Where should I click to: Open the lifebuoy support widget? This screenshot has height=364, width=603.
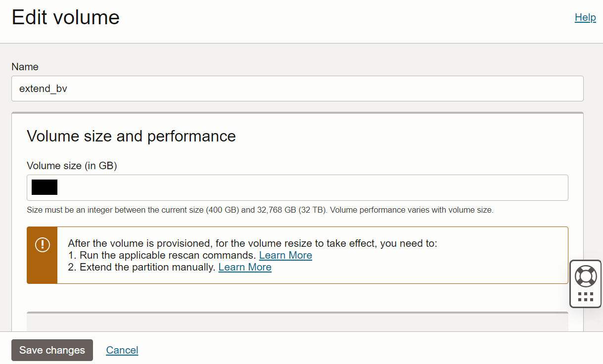point(586,276)
